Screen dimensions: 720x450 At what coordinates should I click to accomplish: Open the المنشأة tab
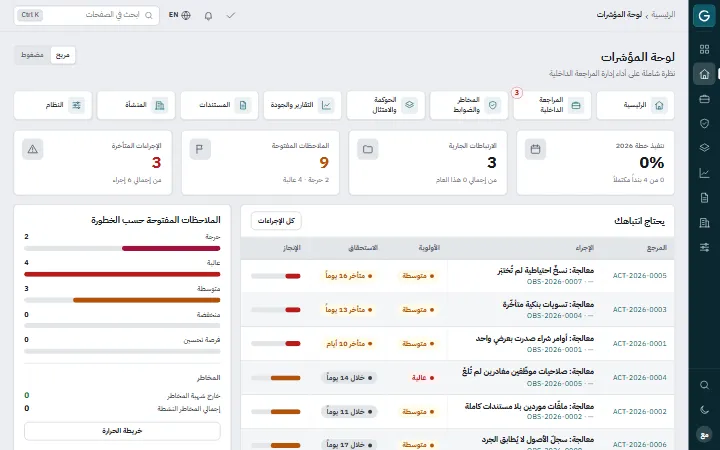pos(136,105)
